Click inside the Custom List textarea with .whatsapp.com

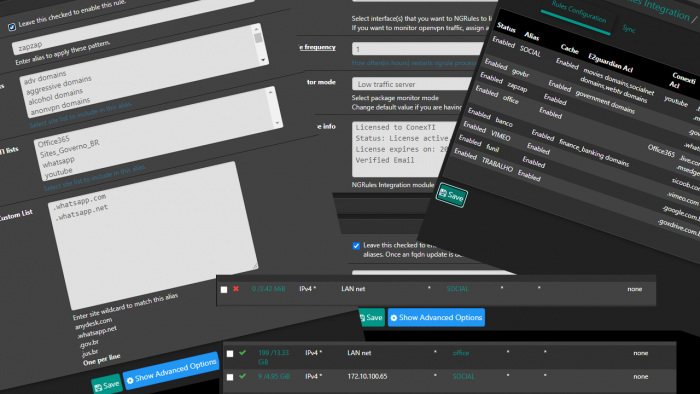point(152,235)
